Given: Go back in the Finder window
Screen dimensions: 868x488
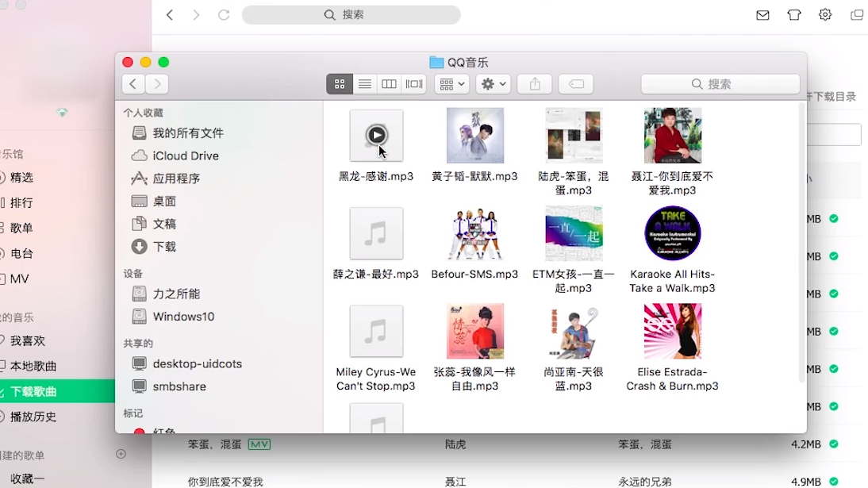Looking at the screenshot, I should click(x=133, y=84).
